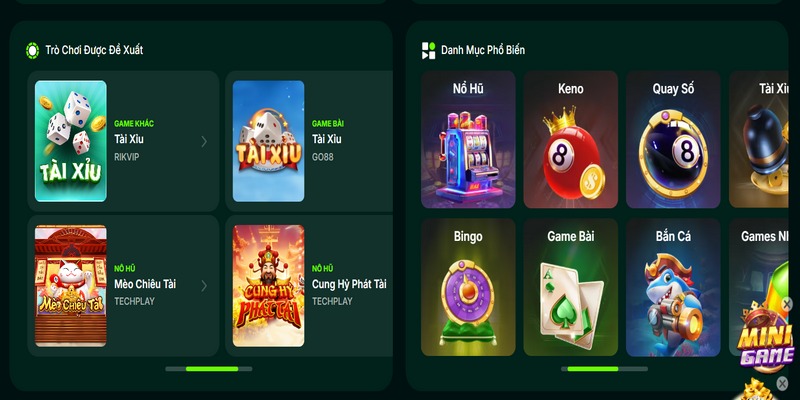800x400 pixels.
Task: Click the recommended games carousel progress bar
Action: click(209, 368)
